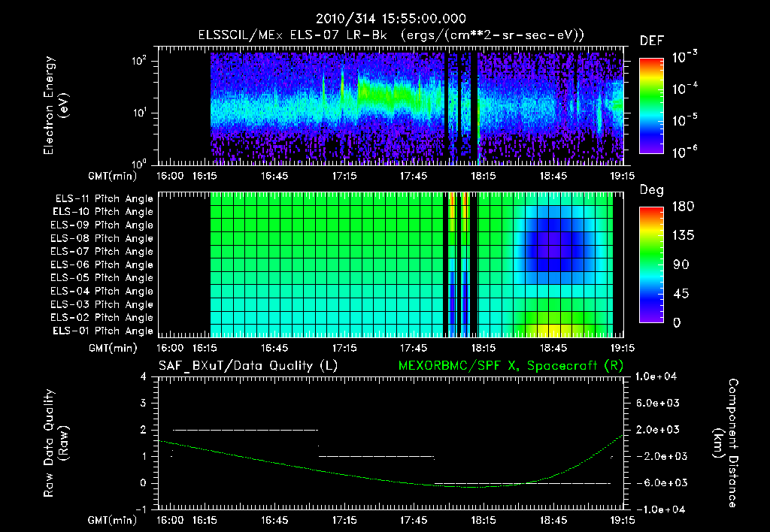Click the data quality line at level 2
Viewport: 770px width, 532px height.
click(246, 430)
